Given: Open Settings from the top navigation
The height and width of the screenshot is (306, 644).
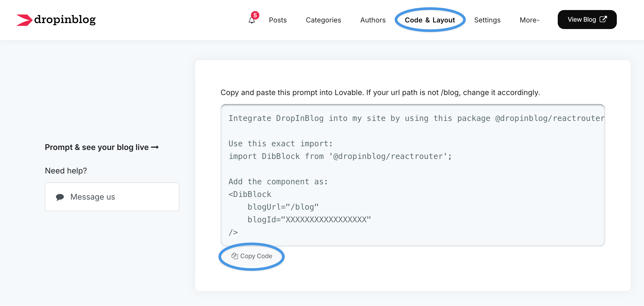Looking at the screenshot, I should [487, 20].
